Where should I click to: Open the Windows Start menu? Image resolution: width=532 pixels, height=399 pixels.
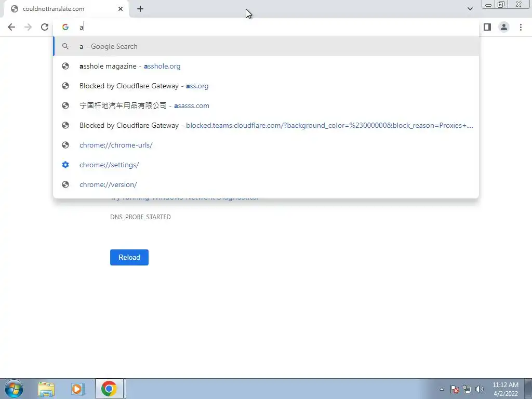point(14,389)
